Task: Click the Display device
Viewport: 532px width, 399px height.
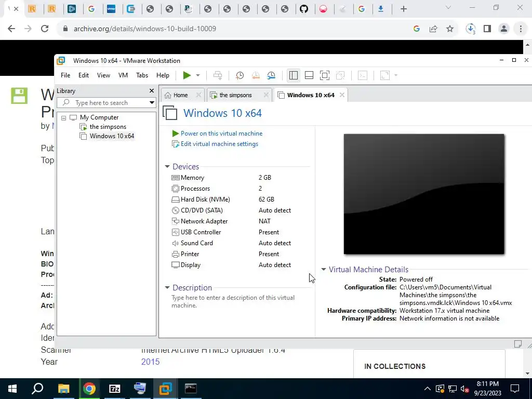Action: click(x=231, y=265)
